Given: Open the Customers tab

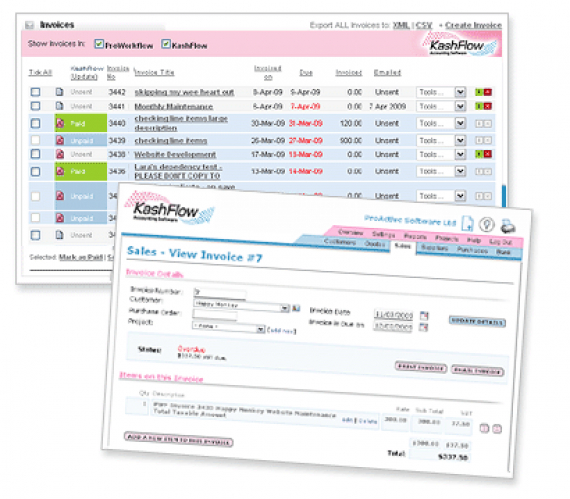Looking at the screenshot, I should [x=340, y=241].
